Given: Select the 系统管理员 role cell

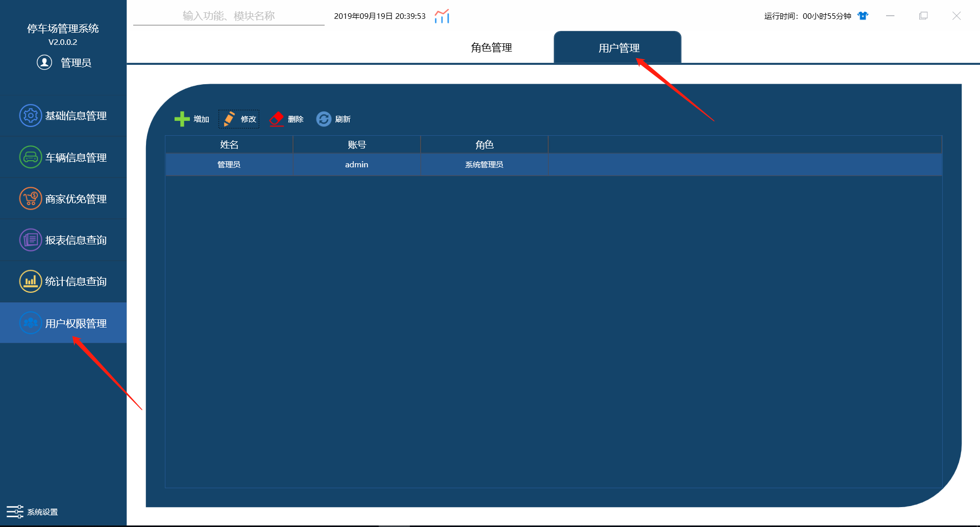Looking at the screenshot, I should point(484,164).
